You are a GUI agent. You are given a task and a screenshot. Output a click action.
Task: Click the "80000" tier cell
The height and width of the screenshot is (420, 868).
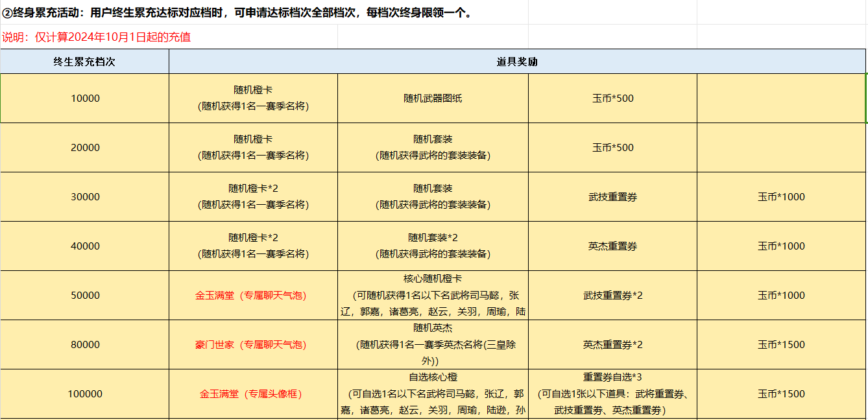point(84,345)
